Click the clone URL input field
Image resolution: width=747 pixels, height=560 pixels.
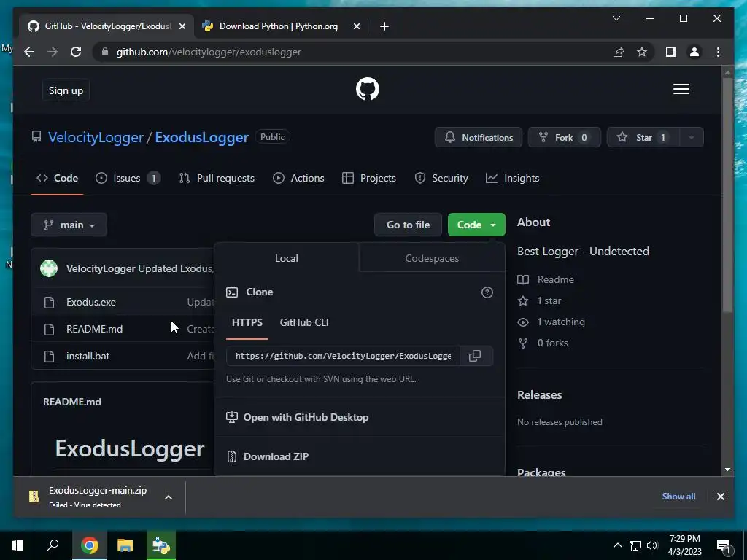[343, 356]
